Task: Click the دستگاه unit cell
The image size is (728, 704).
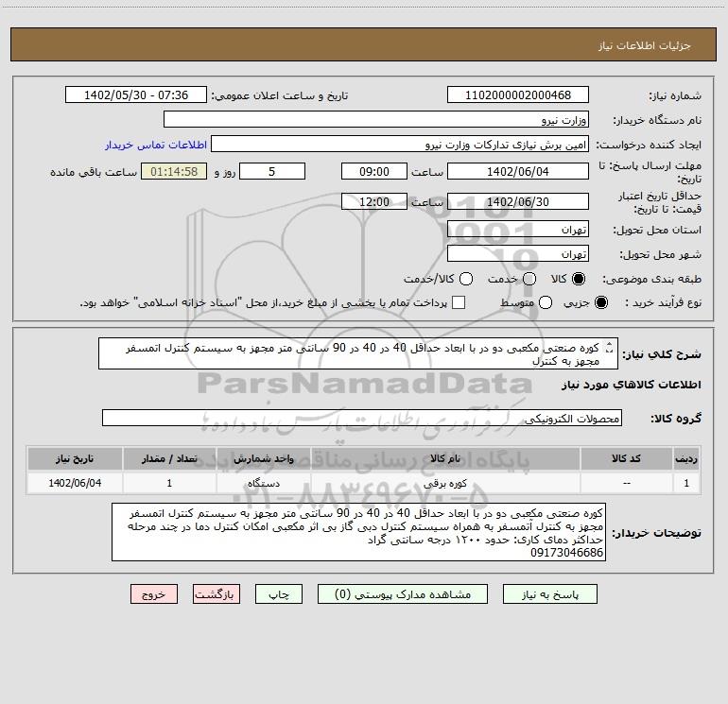Action: (x=263, y=483)
